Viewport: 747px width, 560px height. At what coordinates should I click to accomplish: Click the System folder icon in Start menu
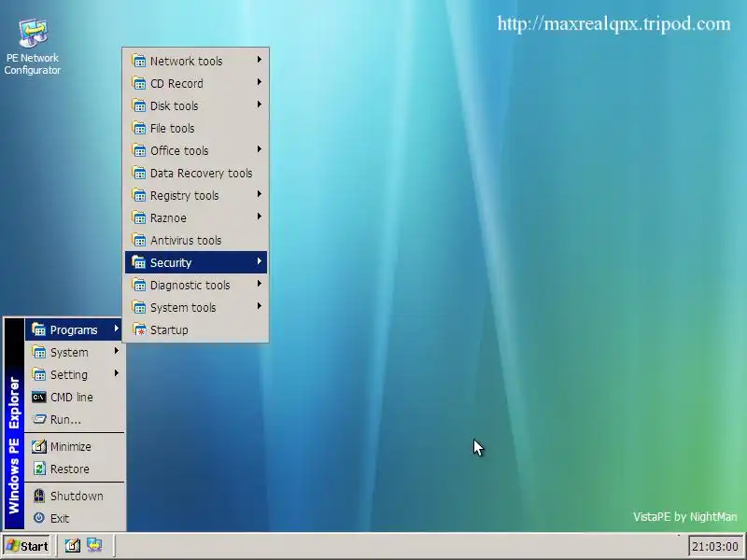coord(38,352)
